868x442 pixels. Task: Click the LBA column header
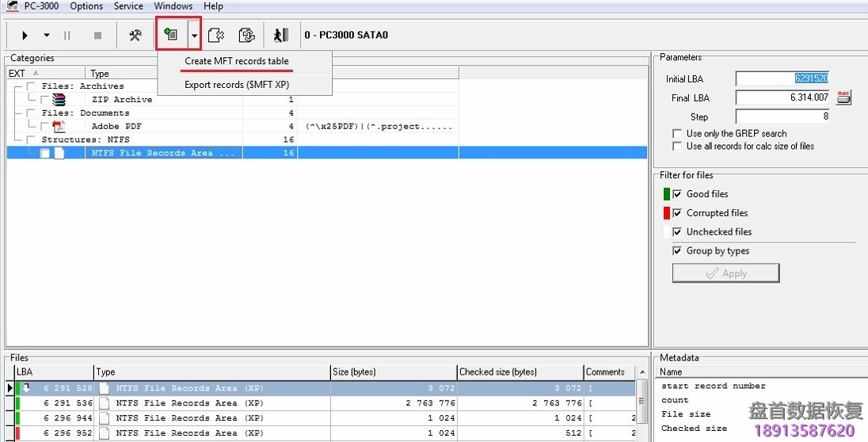(x=54, y=372)
